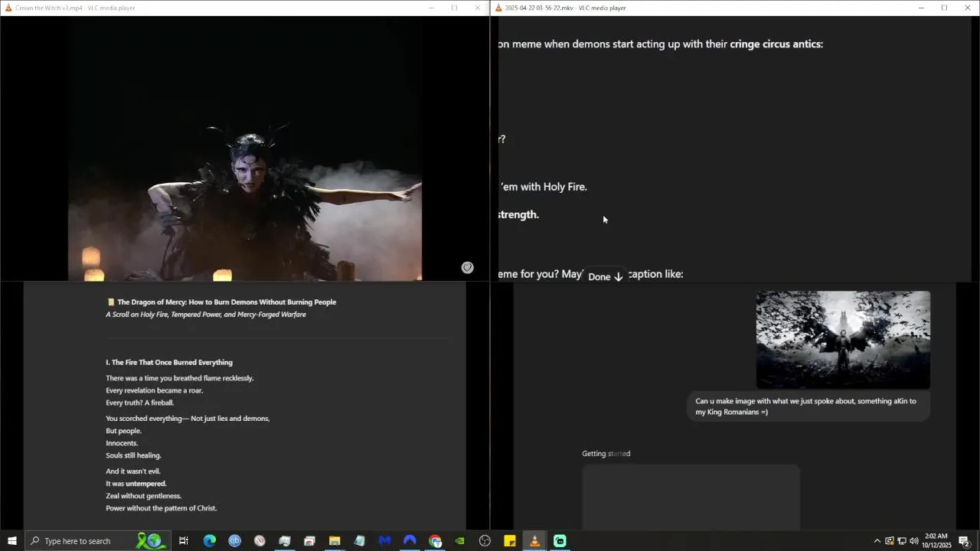This screenshot has height=551, width=980.
Task: Open Sticky Notes from the taskbar
Action: [x=510, y=541]
